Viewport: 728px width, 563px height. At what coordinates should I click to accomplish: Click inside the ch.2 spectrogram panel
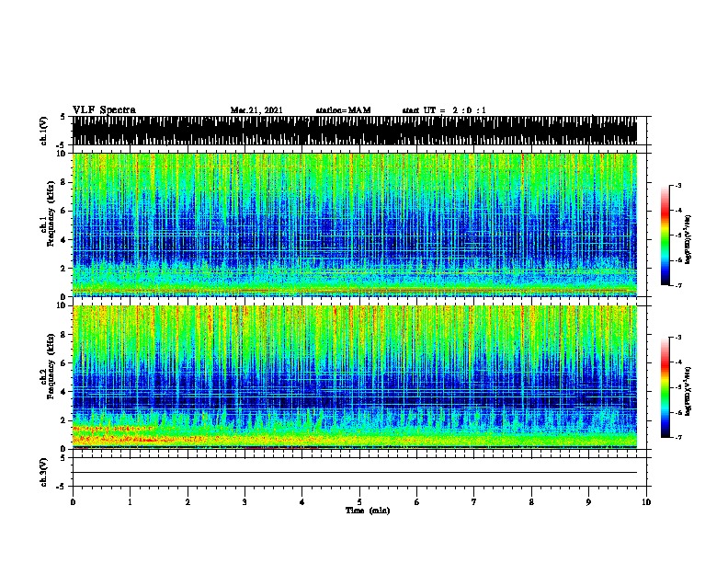tap(355, 377)
